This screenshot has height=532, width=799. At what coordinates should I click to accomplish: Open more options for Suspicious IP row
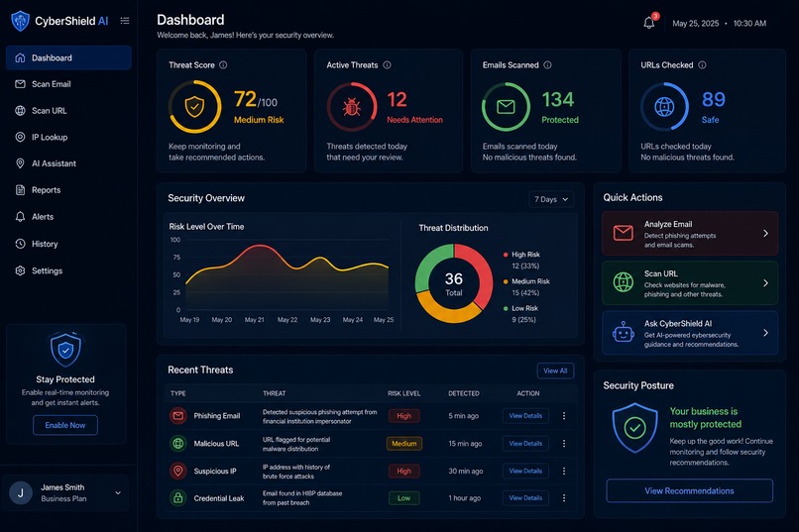[564, 471]
